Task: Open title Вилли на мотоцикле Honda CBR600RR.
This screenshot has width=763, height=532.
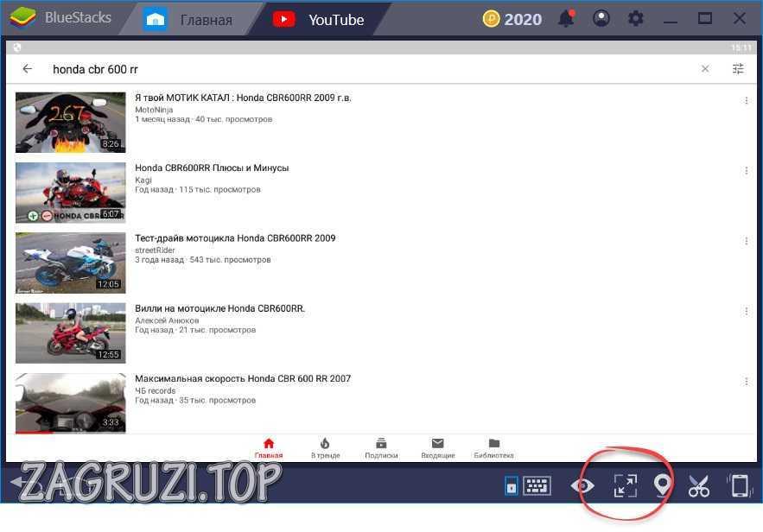Action: pyautogui.click(x=220, y=308)
